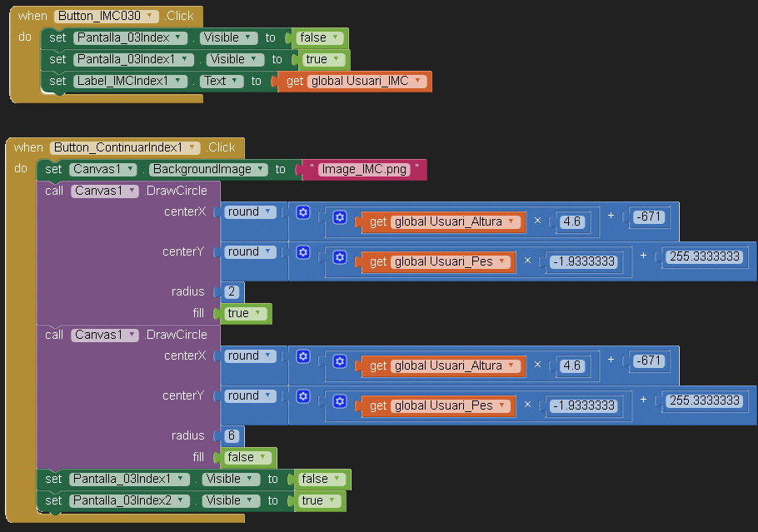Click the outer gear icon in the first DrawCircle centerY row
758x532 pixels.
click(303, 253)
